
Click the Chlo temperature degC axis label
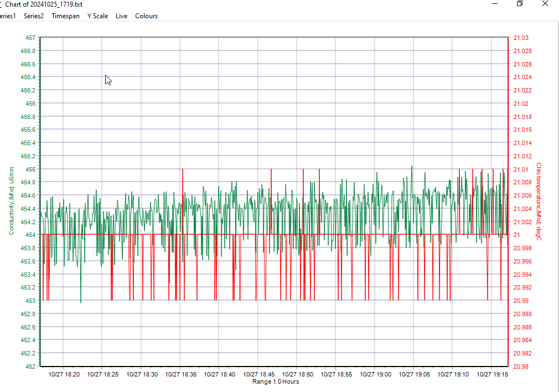point(539,201)
